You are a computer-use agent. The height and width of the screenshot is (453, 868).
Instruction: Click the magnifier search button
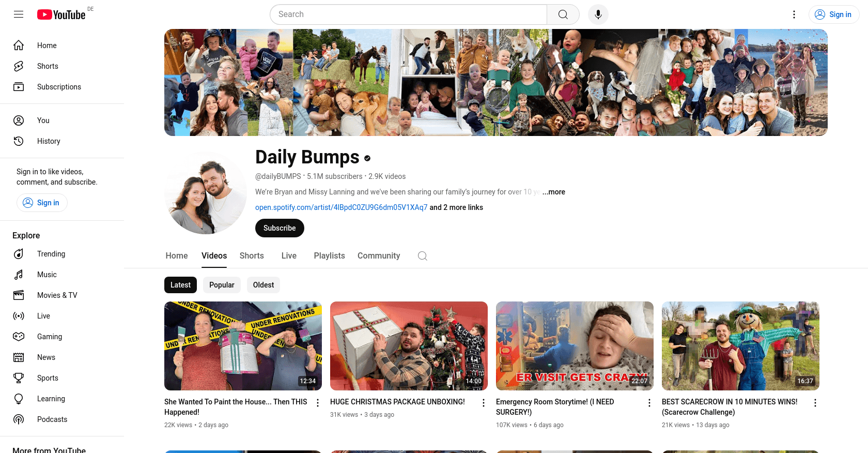pos(563,14)
